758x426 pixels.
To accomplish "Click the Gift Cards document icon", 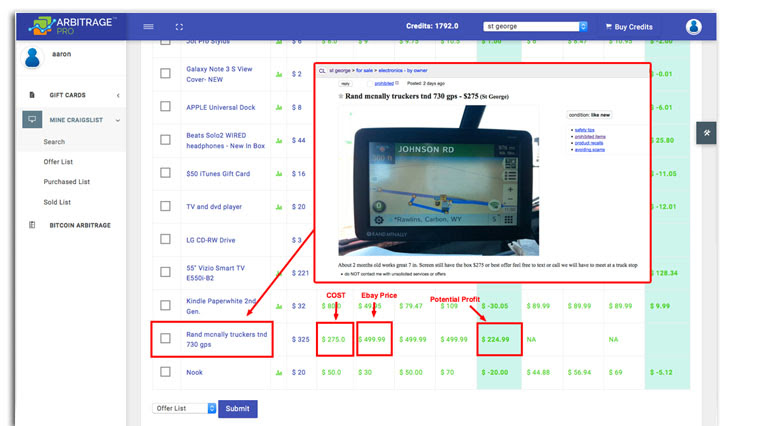I will click(32, 95).
